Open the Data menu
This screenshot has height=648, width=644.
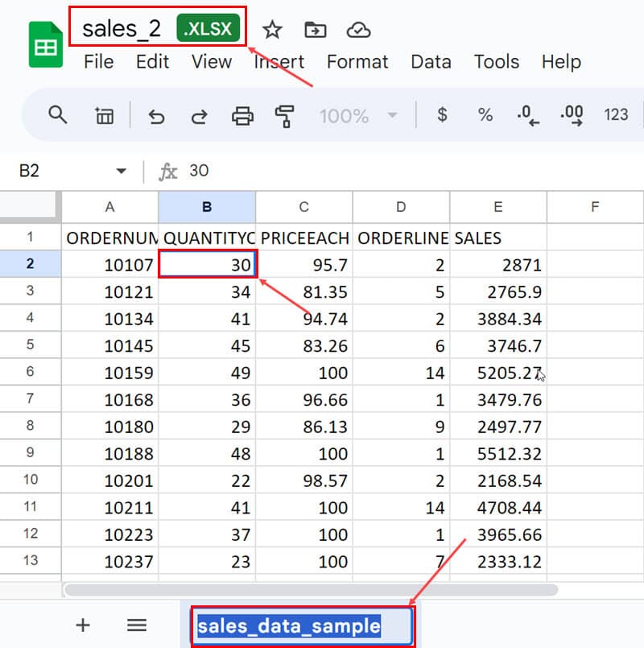point(431,62)
